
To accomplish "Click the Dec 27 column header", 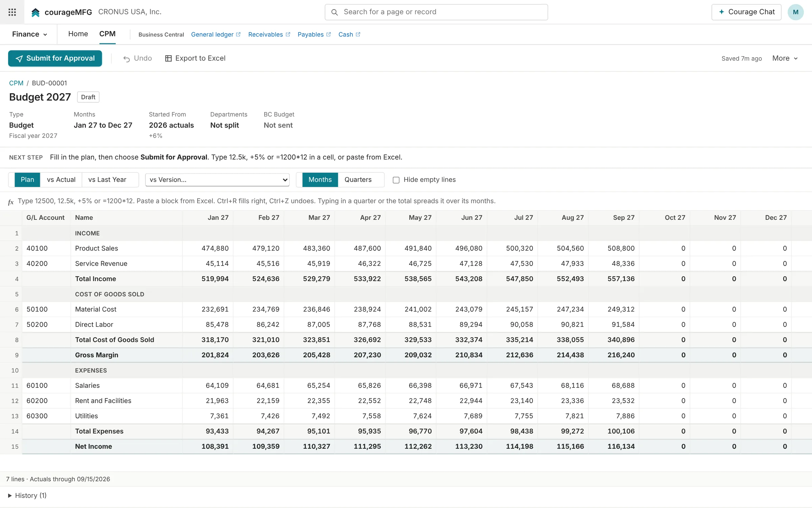I will point(766,218).
